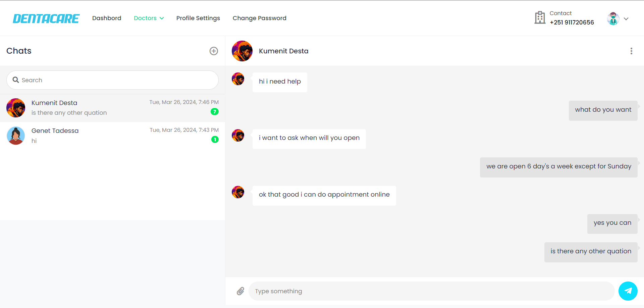Click the contact building icon
Screen dimensions: 644x308
[540, 18]
